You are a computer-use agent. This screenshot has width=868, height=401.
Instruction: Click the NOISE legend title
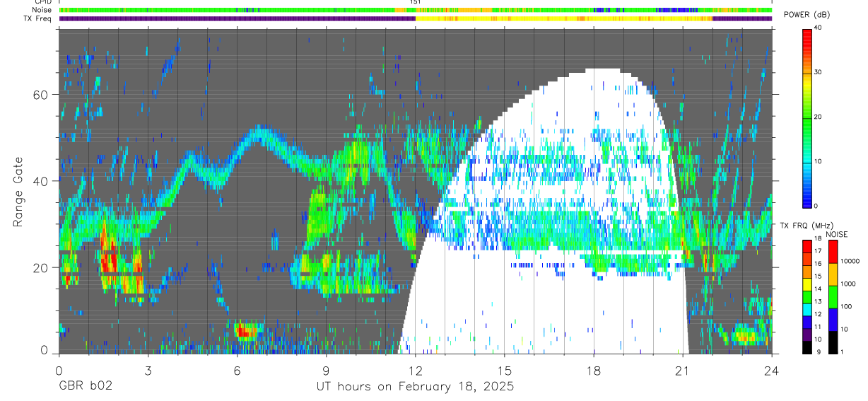(837, 234)
